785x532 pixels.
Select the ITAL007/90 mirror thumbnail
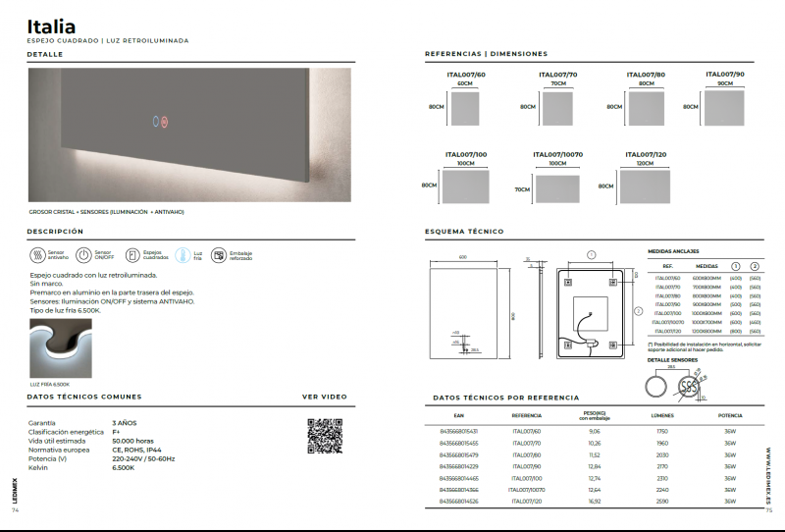724,108
